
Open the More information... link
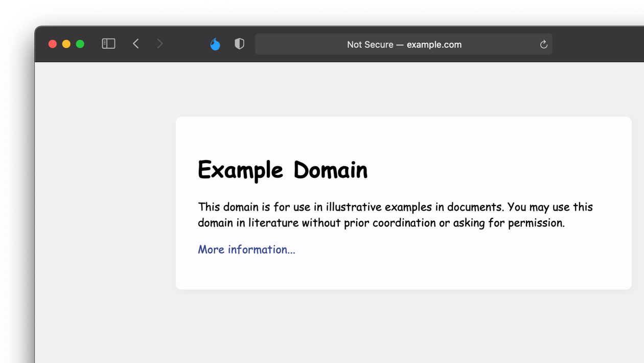point(246,249)
